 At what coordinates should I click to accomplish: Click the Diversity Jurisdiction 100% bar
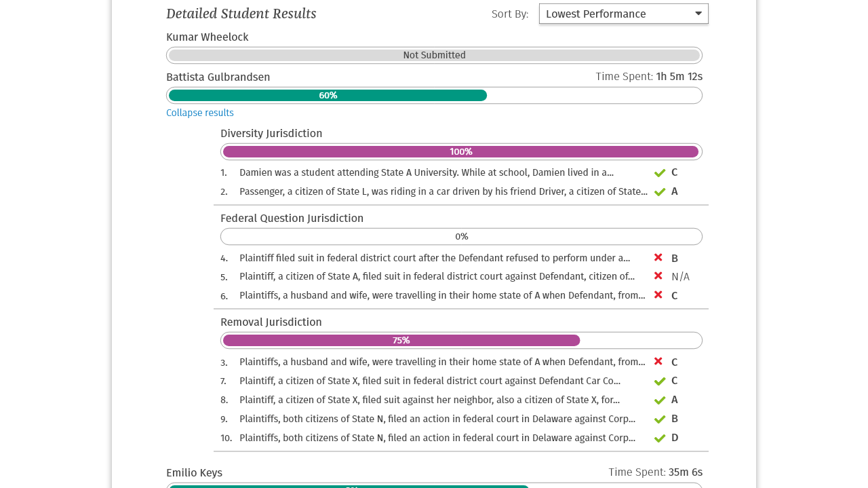pos(460,152)
